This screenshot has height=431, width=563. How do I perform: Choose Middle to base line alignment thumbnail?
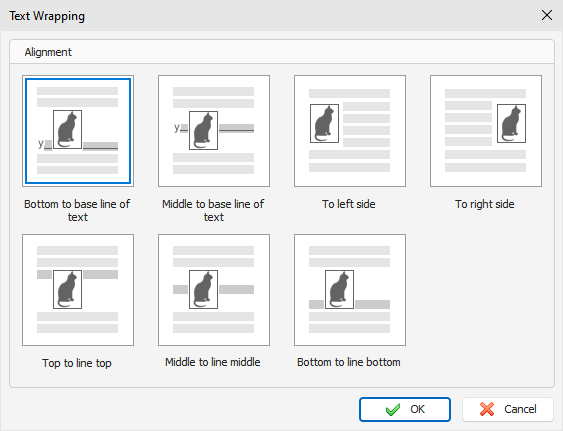[214, 131]
